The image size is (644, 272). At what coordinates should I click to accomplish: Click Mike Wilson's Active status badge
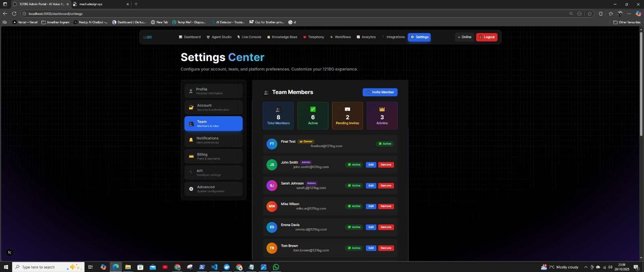(354, 206)
